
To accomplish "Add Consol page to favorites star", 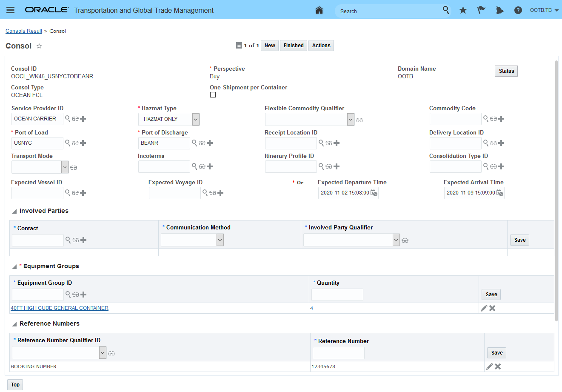I will [39, 46].
